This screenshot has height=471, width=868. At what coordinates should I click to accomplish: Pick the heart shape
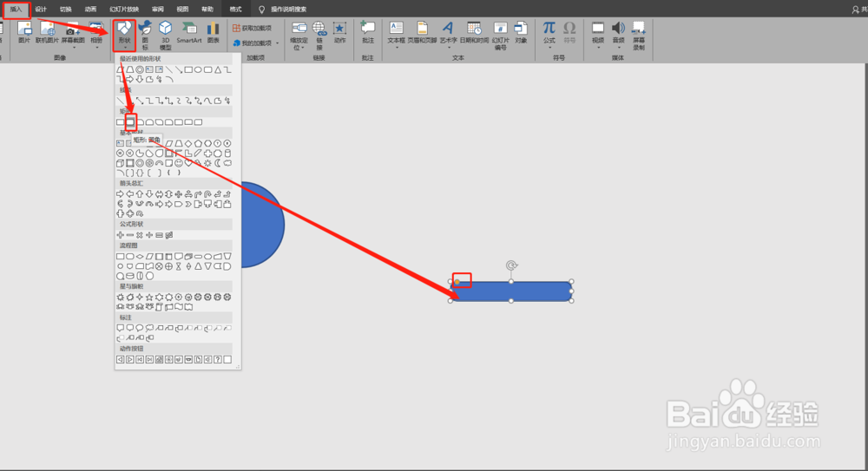(188, 163)
